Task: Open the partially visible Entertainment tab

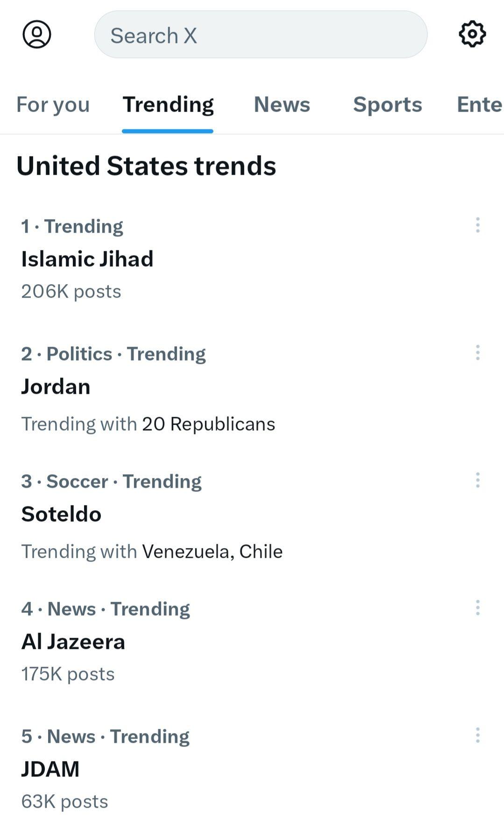Action: coord(480,105)
